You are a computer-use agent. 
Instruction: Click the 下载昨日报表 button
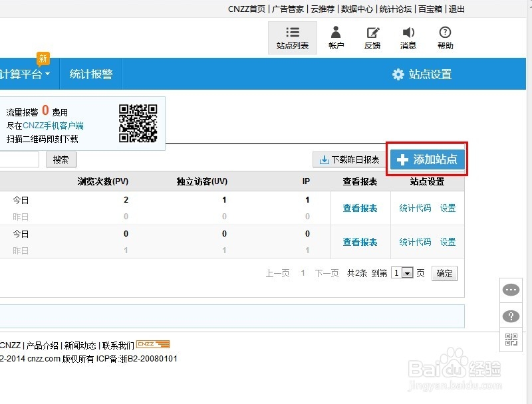(350, 159)
